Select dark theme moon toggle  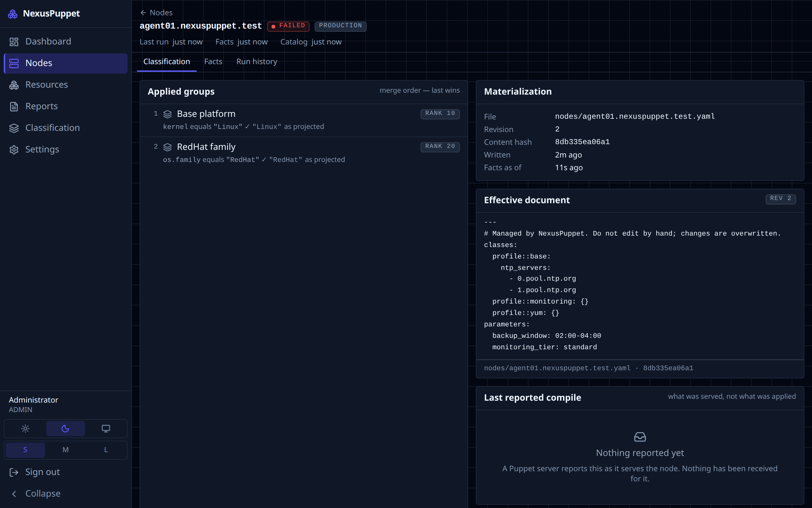[x=65, y=428]
